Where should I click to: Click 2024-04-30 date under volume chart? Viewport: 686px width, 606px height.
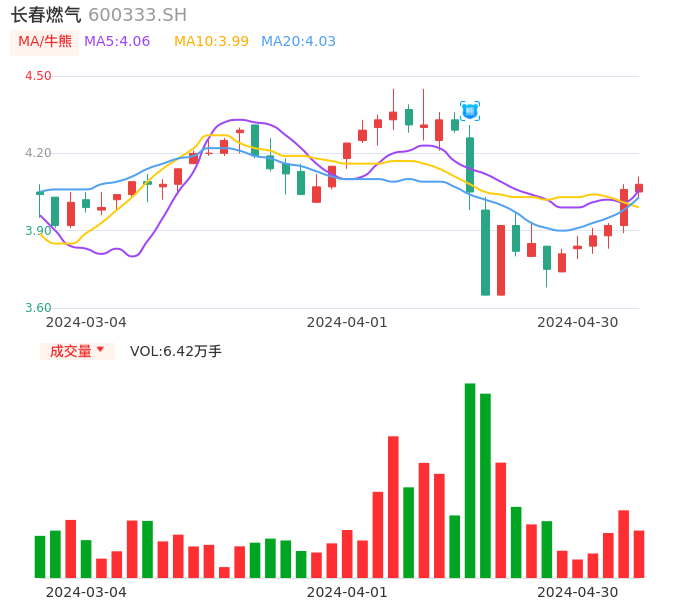pyautogui.click(x=578, y=592)
